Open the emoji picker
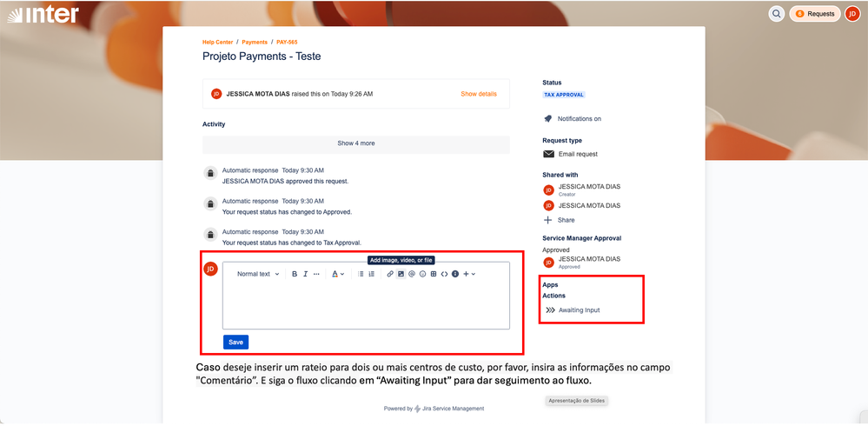 423,274
